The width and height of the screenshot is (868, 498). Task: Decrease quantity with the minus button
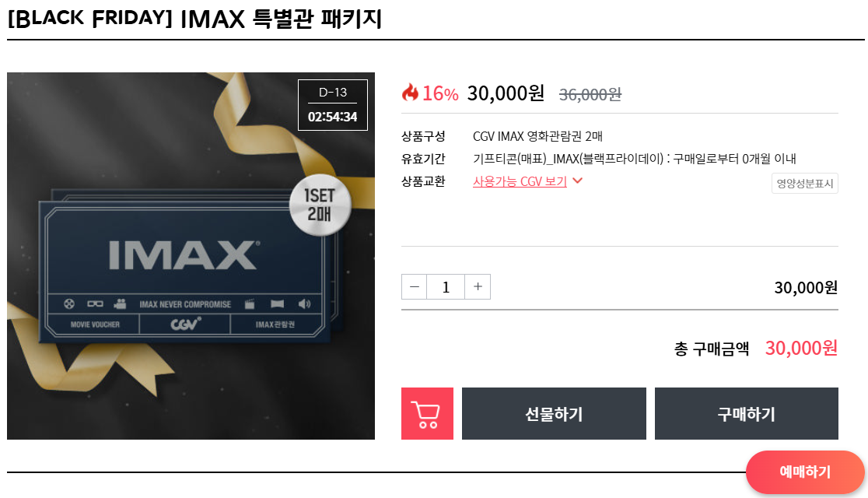[414, 287]
